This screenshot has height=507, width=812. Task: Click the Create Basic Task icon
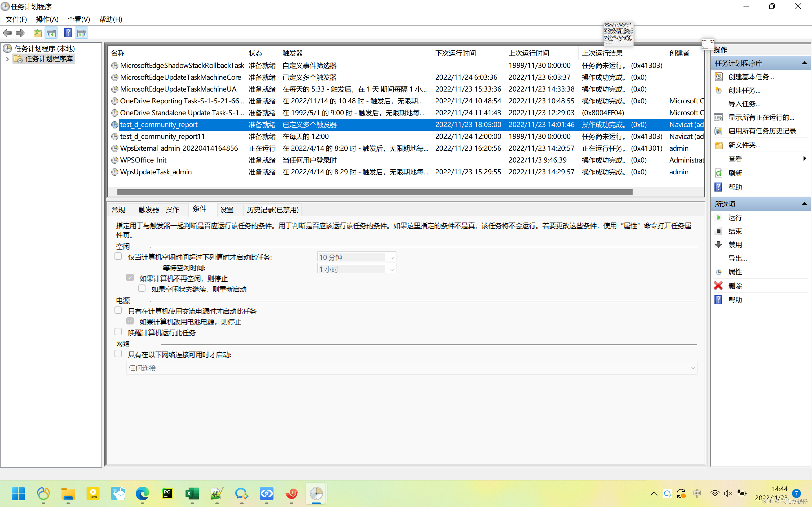[718, 77]
